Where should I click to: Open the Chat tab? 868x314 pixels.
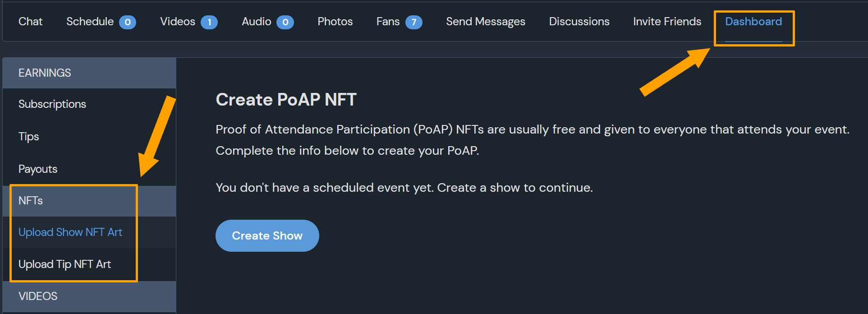click(30, 22)
